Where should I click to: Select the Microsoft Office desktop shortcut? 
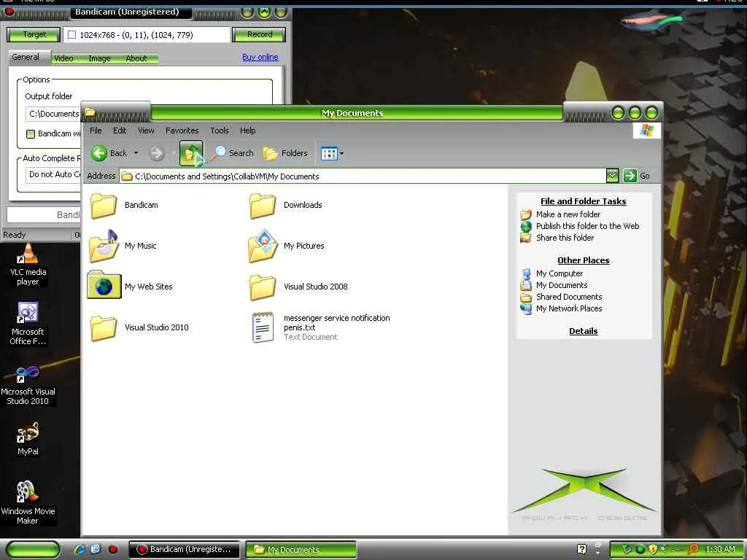[x=28, y=324]
